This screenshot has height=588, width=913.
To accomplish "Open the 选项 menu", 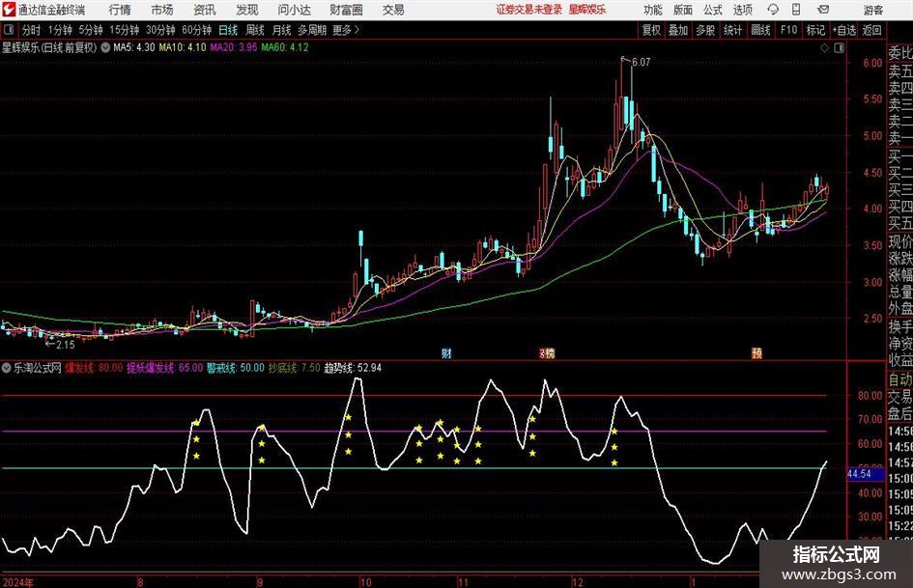I will click(x=742, y=10).
